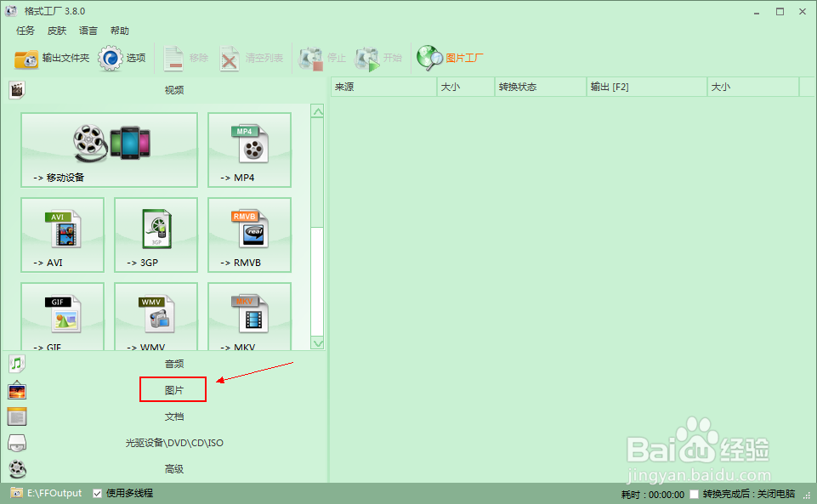Select the MP4 conversion option
This screenshot has width=817, height=504.
point(249,150)
